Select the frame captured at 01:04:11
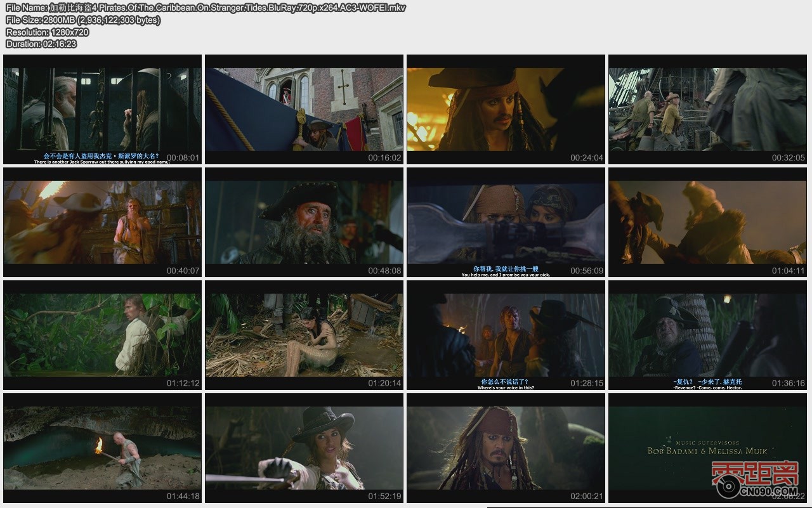This screenshot has width=812, height=508. coord(707,222)
